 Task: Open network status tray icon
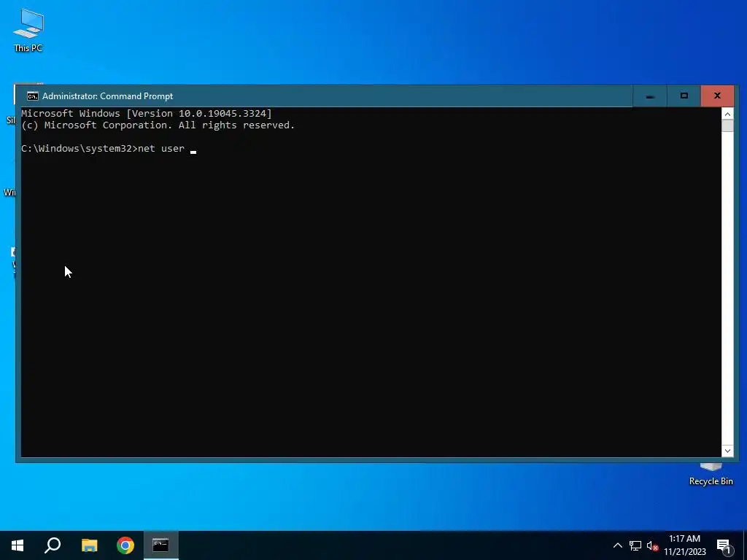[x=635, y=545]
